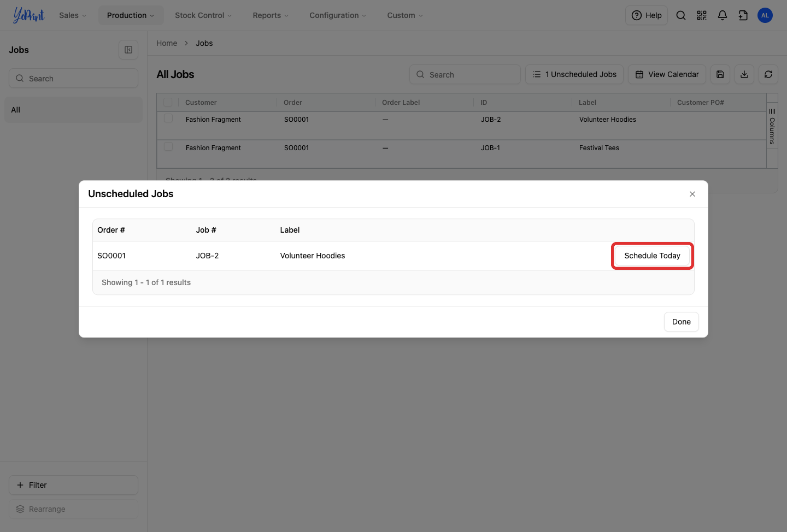Expand the Sales menu
The width and height of the screenshot is (787, 532).
tap(73, 15)
